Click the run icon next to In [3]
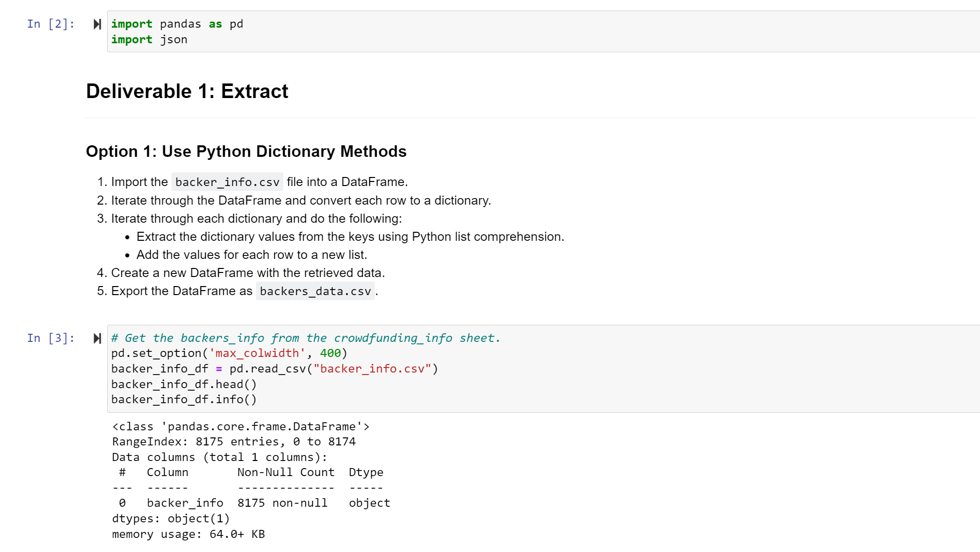980x552 pixels. (96, 338)
